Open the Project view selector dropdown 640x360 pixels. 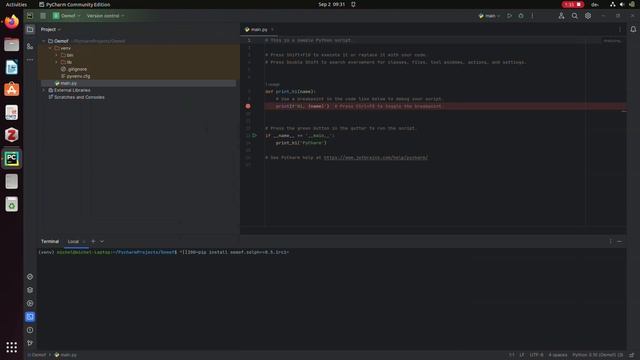point(51,29)
